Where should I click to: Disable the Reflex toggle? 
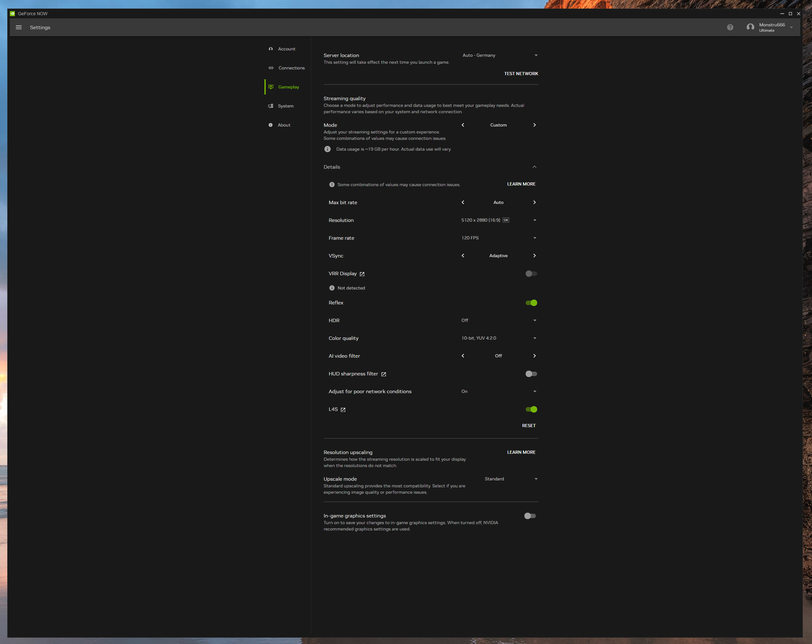point(531,303)
